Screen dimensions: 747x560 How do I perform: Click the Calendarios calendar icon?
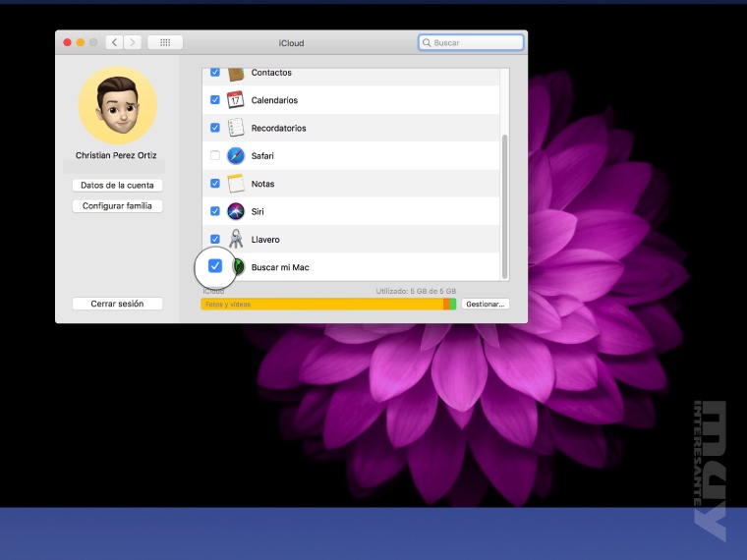(x=236, y=100)
